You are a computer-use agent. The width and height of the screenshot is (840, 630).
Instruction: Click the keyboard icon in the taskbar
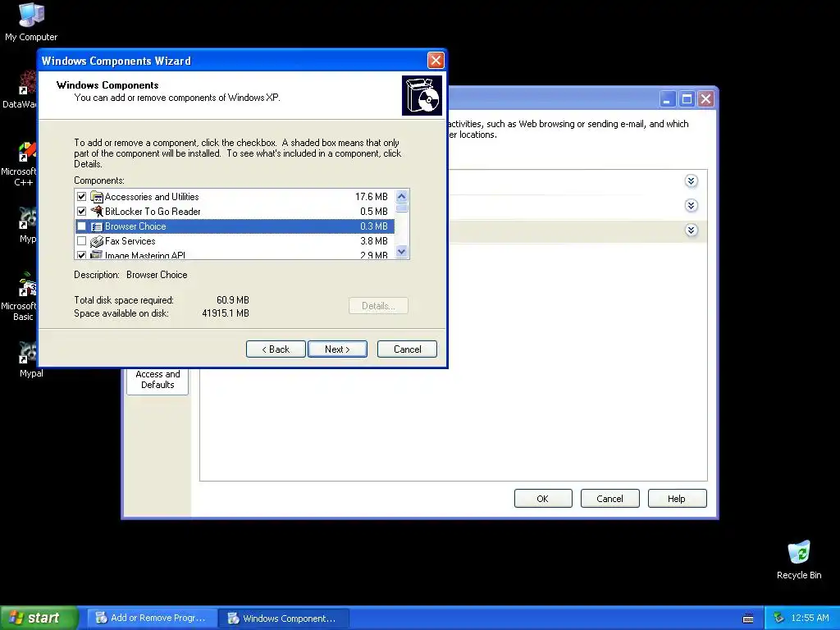tap(748, 619)
